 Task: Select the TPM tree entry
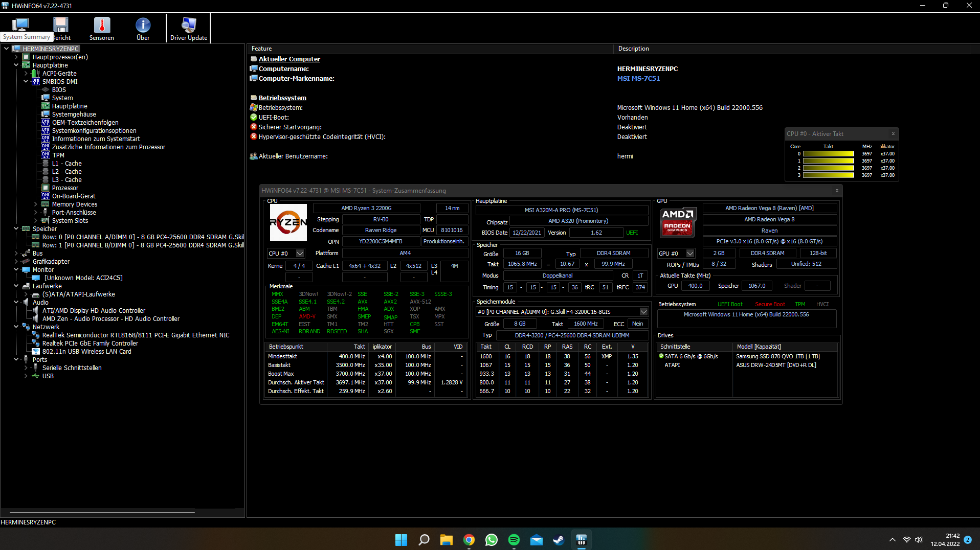[x=58, y=155]
